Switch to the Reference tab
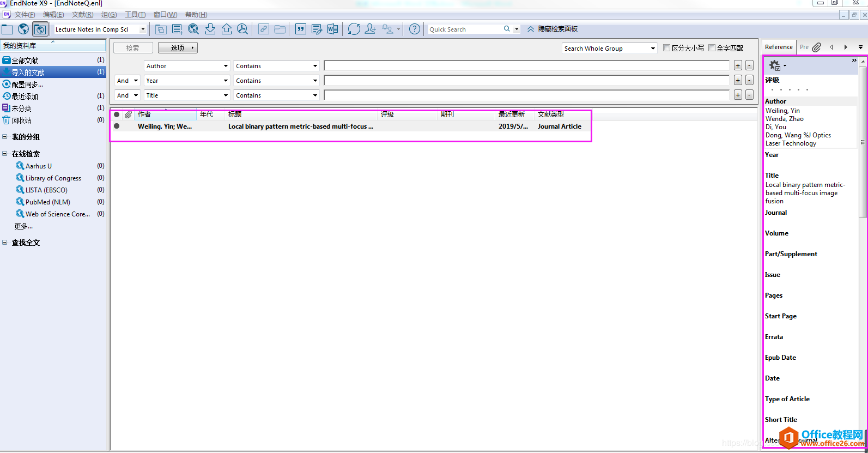 [x=779, y=47]
